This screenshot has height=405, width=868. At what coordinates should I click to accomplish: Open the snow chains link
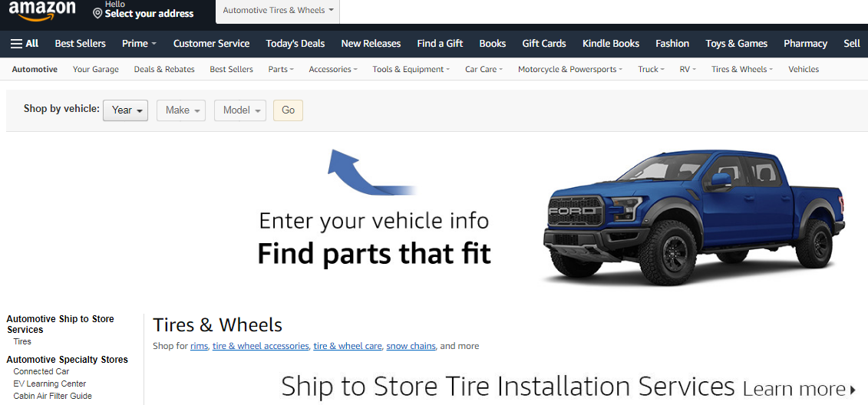point(411,346)
